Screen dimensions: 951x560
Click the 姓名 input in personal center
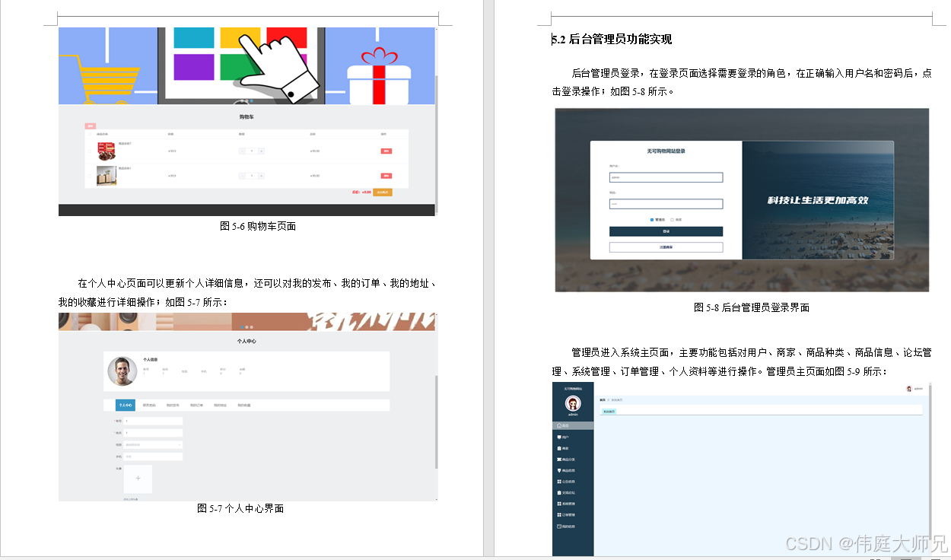coord(153,433)
